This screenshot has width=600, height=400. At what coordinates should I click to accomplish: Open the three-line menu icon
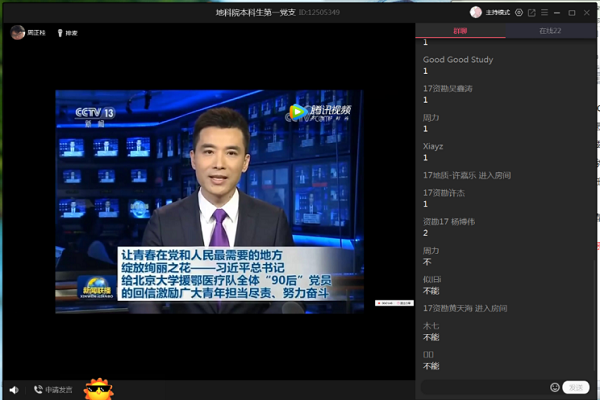(x=546, y=13)
